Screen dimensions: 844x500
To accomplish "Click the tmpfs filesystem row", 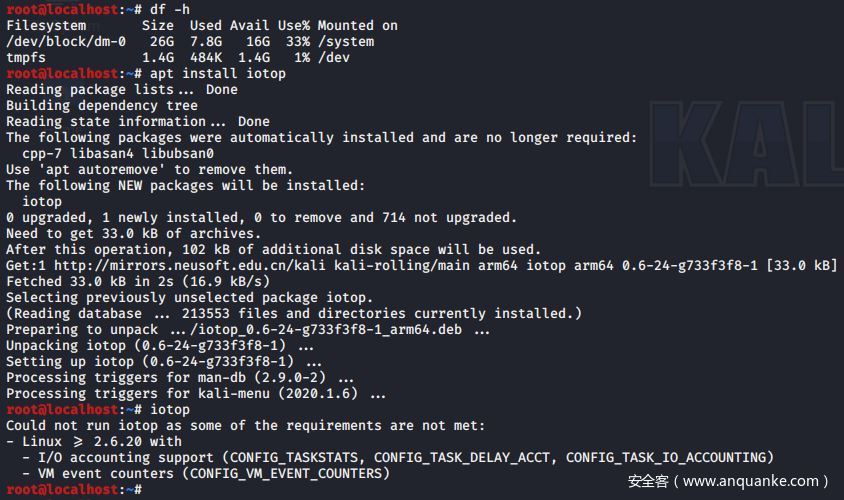I will [x=26, y=57].
